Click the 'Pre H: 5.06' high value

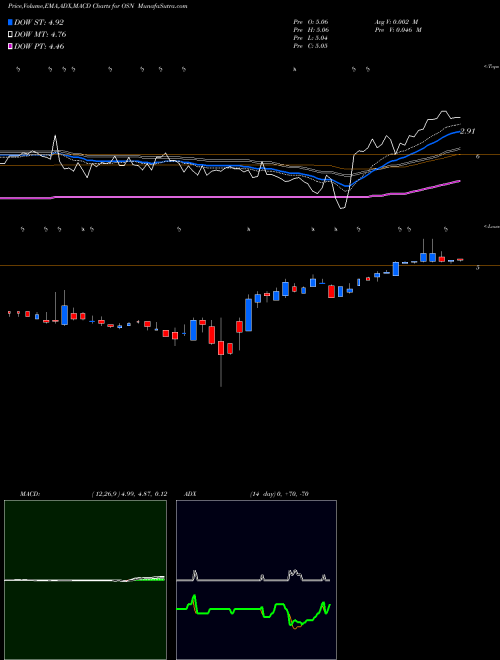click(x=311, y=30)
